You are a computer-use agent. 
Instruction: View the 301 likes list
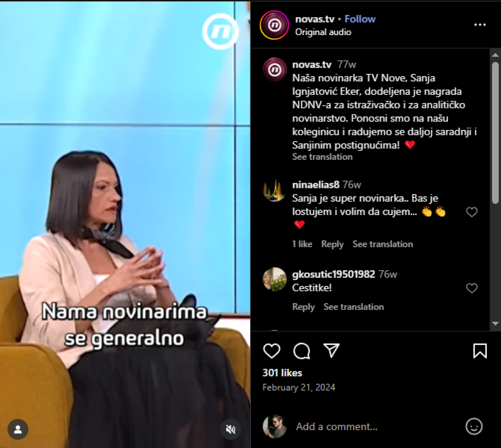tap(282, 373)
